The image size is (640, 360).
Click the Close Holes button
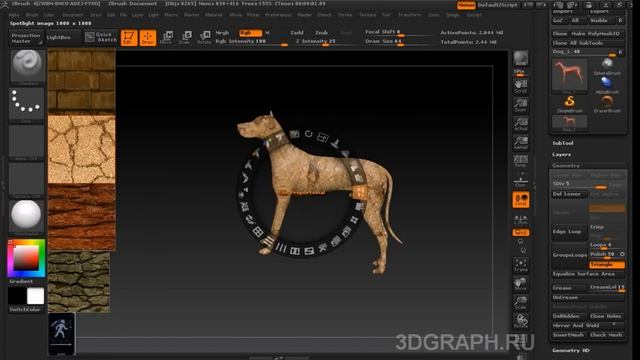click(x=607, y=316)
